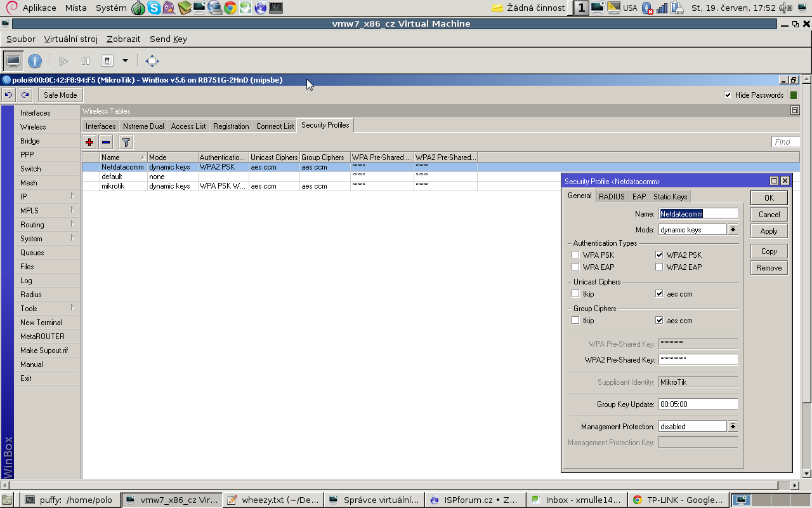Copy the Netdatacomm profile
Image resolution: width=812 pixels, height=508 pixels.
point(769,251)
